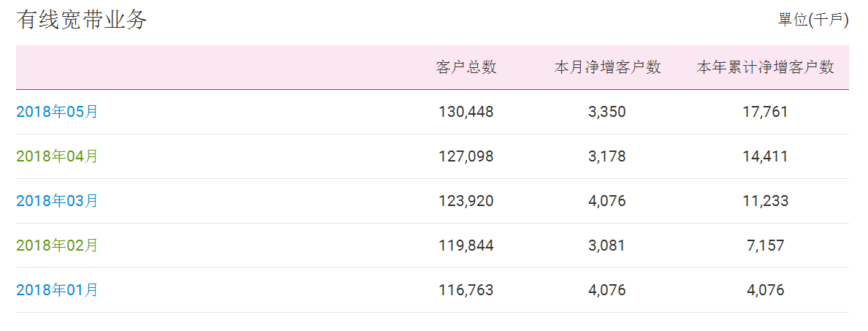The width and height of the screenshot is (868, 331).
Task: Select the 7,157 cumulative additions cell
Action: tap(765, 246)
